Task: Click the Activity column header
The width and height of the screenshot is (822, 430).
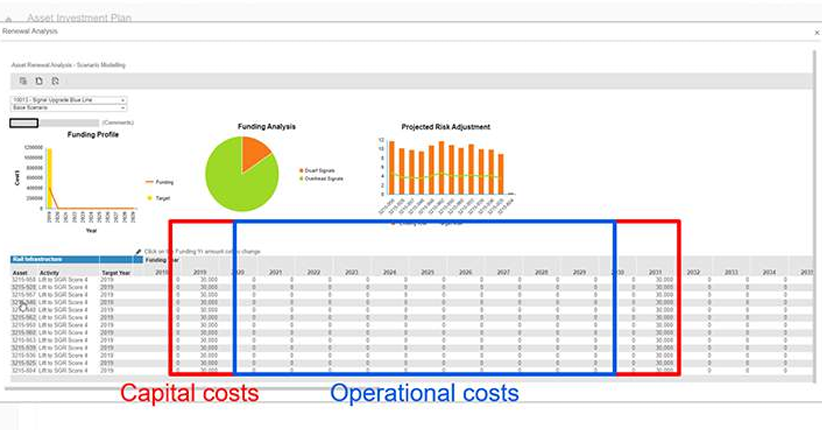Action: click(50, 272)
